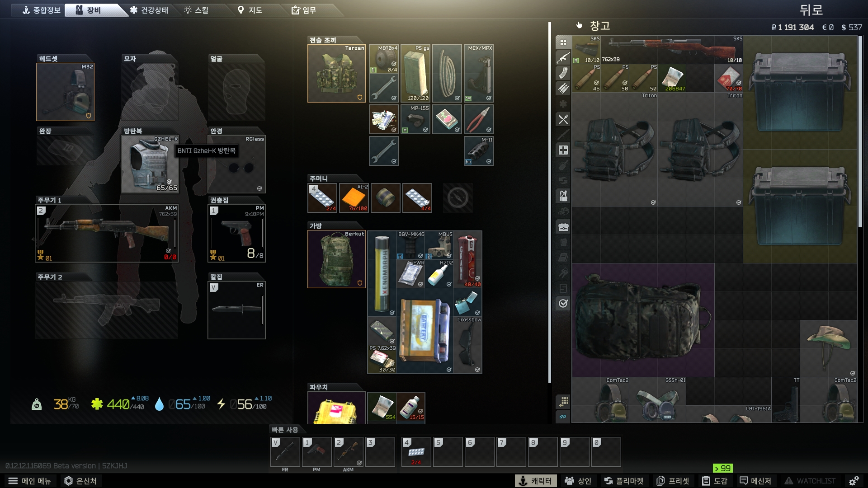Toggle the show-all grid filter in stash
Viewport: 868px width, 488px height.
[563, 42]
